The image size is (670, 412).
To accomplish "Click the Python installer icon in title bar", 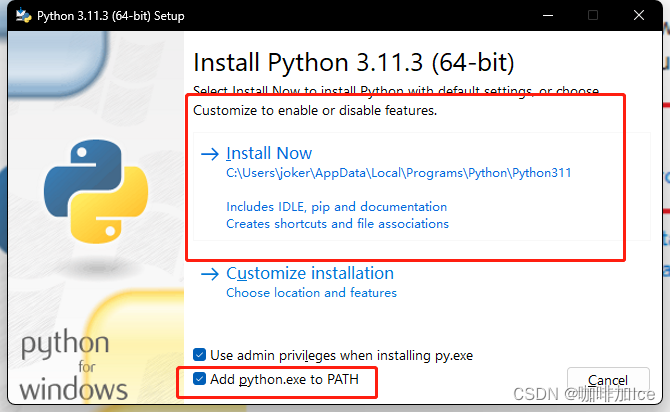I will coord(24,16).
